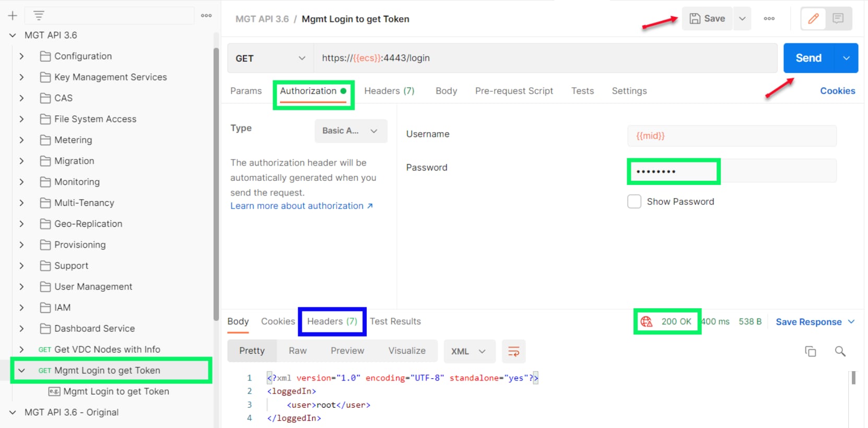Open the authorization Type dropdown
This screenshot has height=428, width=868.
pos(351,131)
